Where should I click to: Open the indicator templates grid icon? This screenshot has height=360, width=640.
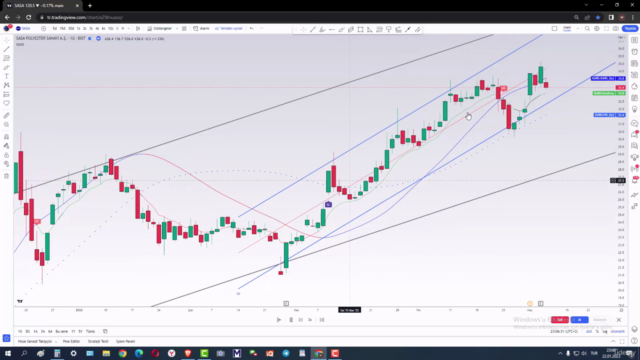coord(184,29)
